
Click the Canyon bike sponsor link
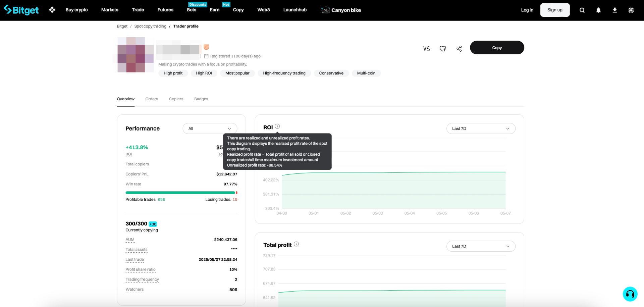click(x=341, y=10)
